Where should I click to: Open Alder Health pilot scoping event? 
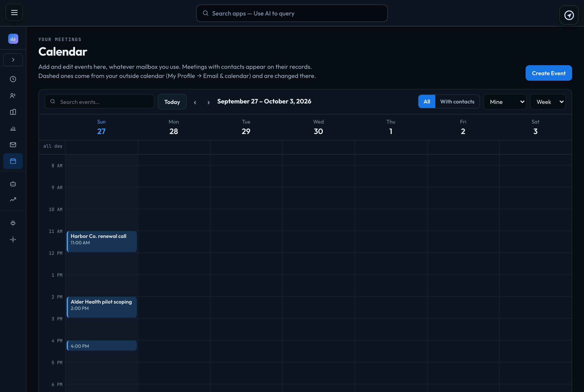coord(102,307)
